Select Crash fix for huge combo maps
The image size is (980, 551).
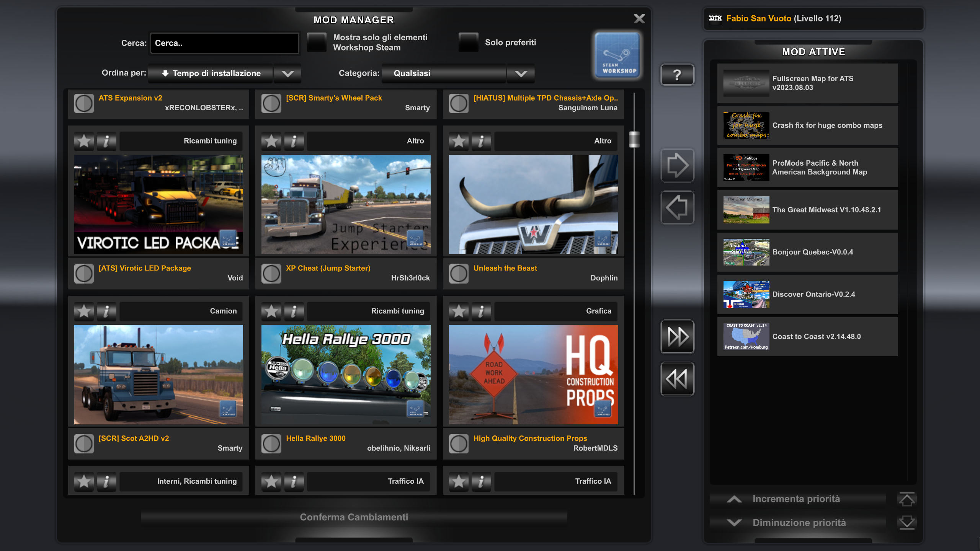pos(807,126)
